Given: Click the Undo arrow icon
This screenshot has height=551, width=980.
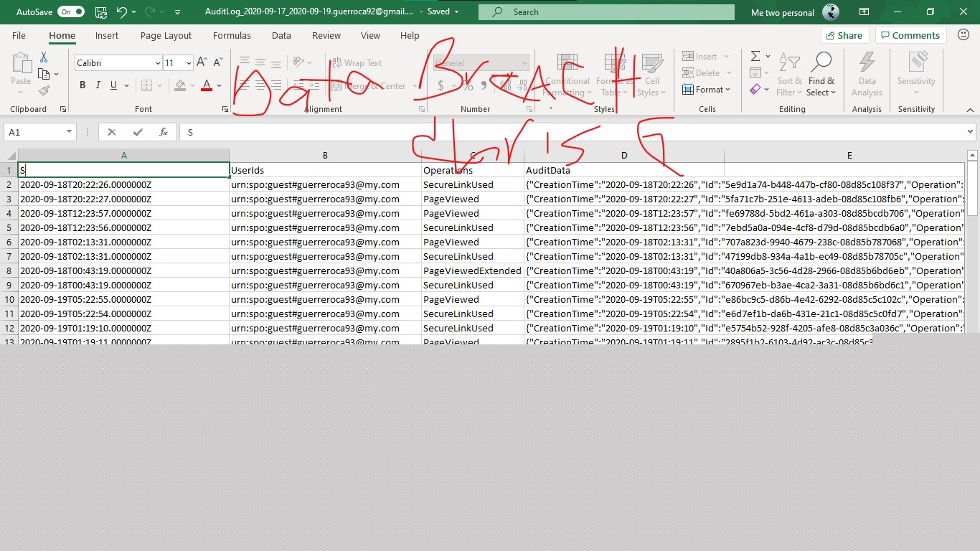Looking at the screenshot, I should 121,12.
